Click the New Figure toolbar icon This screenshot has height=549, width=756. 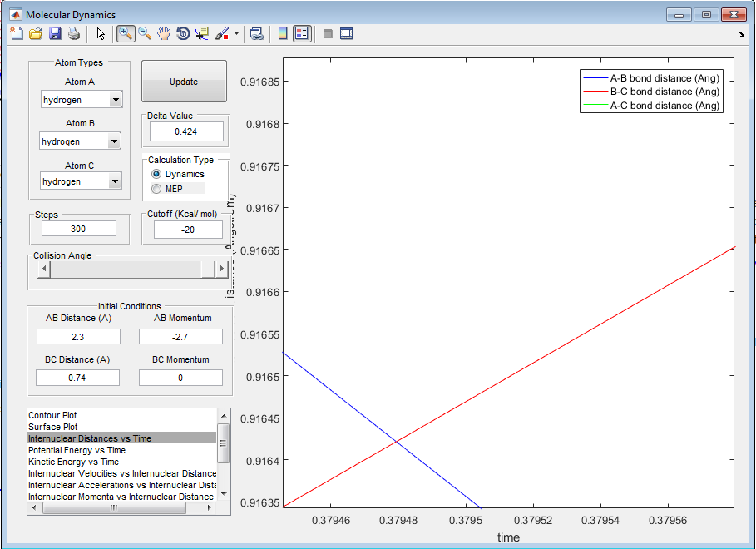coord(17,33)
